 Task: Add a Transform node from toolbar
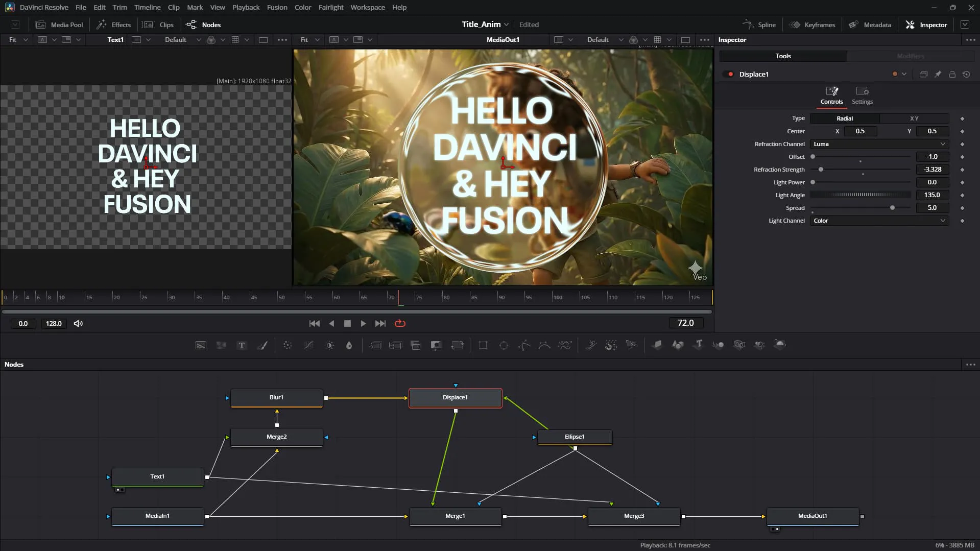pyautogui.click(x=457, y=345)
